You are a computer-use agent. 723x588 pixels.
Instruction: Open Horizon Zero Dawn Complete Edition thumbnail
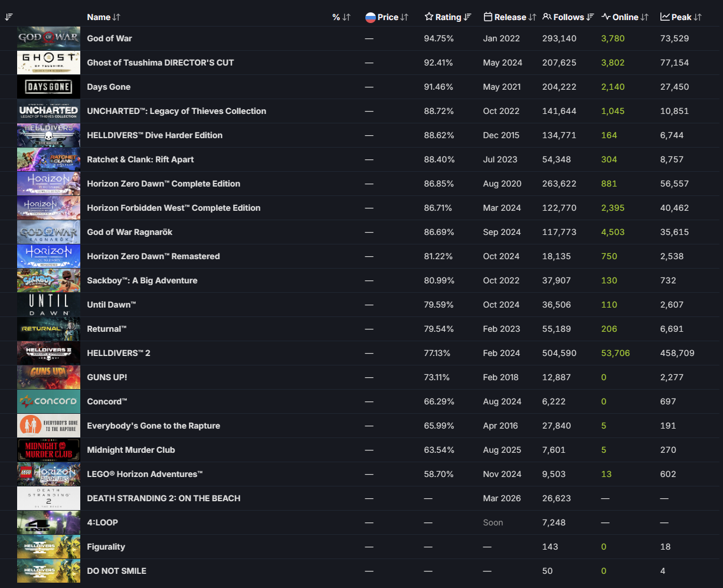[x=48, y=184]
